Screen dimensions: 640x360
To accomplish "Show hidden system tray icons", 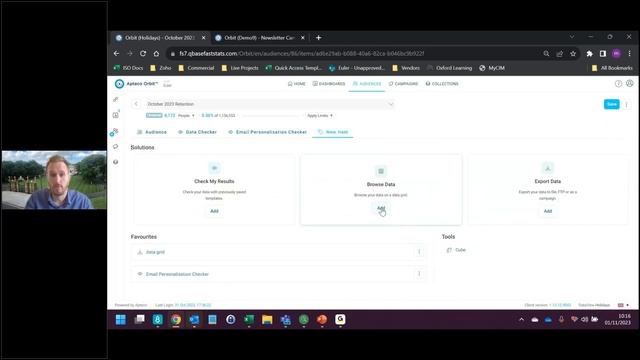I will click(x=521, y=320).
